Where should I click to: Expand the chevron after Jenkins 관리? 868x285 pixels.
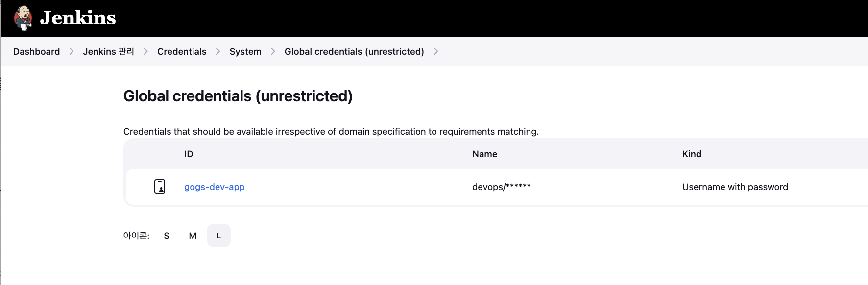tap(145, 51)
